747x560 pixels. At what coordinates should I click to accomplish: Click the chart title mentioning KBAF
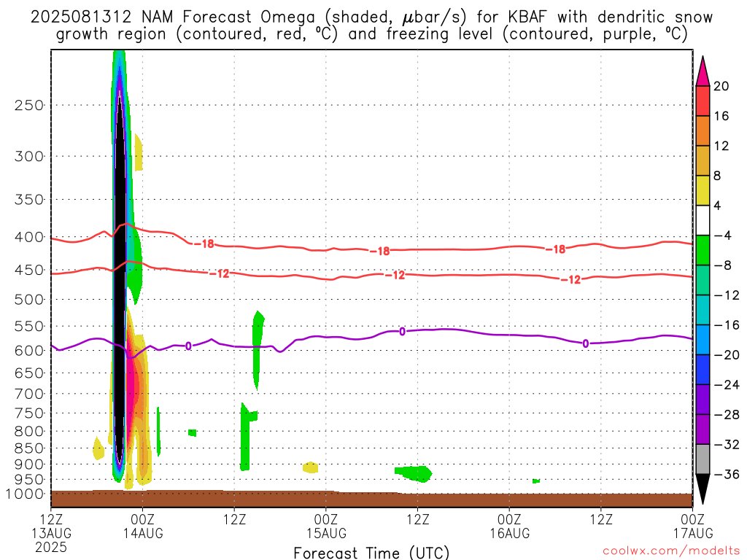click(371, 26)
